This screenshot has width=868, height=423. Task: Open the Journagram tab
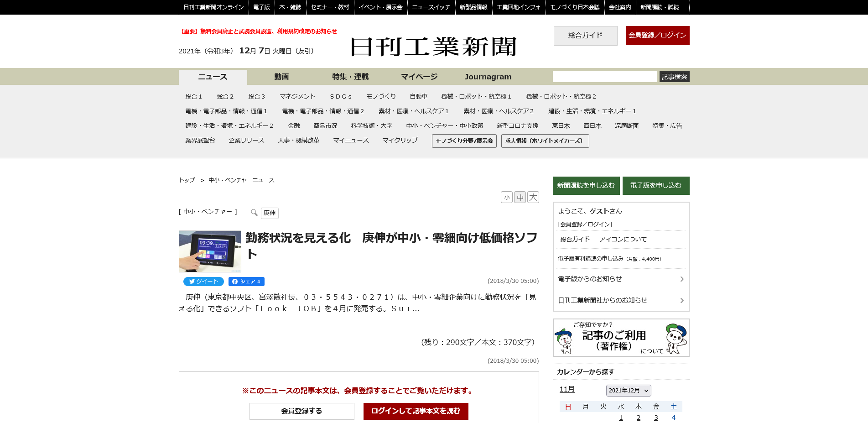pyautogui.click(x=488, y=77)
